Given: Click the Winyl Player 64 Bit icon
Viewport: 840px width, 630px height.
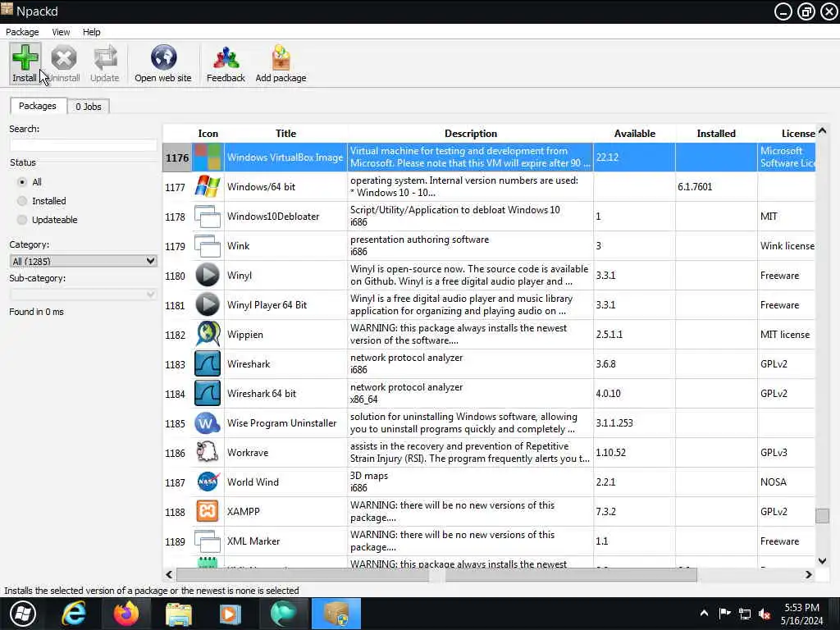Looking at the screenshot, I should coord(208,305).
